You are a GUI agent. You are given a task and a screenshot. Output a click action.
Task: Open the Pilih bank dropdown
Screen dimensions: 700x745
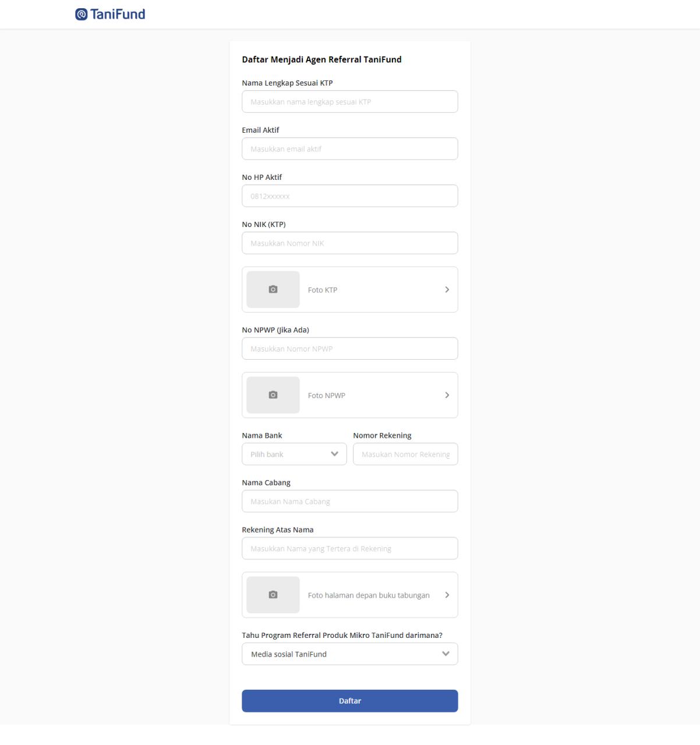294,454
